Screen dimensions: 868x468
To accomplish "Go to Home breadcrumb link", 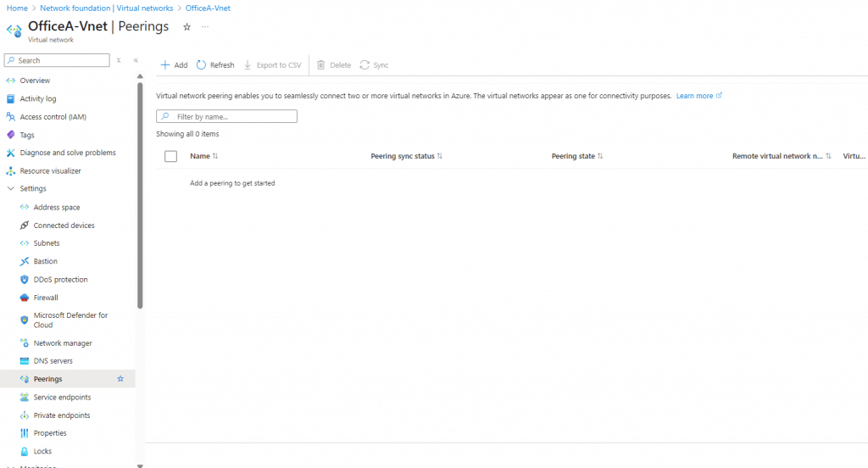I will coord(17,8).
